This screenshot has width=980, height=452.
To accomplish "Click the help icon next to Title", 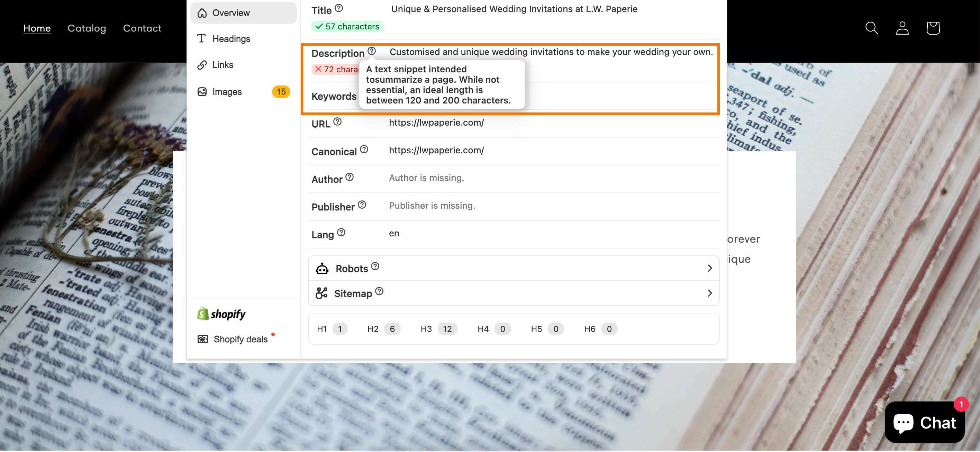I will (x=338, y=8).
